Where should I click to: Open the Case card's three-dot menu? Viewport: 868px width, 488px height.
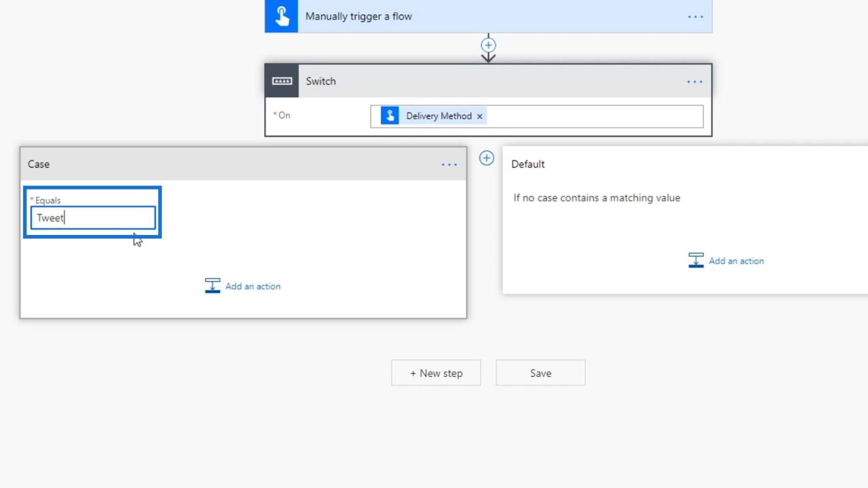click(450, 164)
